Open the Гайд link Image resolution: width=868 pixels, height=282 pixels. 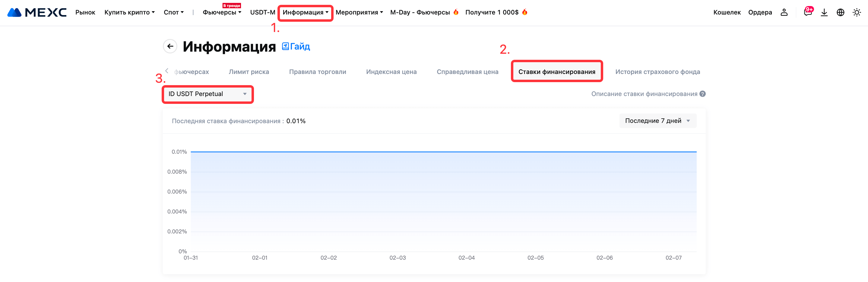click(x=296, y=46)
